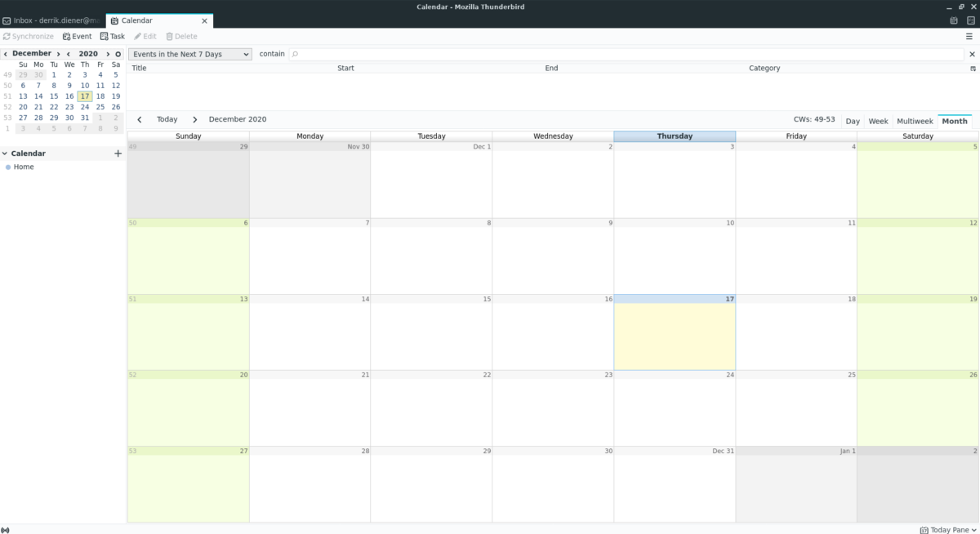The height and width of the screenshot is (534, 980).
Task: Switch to the Multiweek view
Action: coord(915,121)
